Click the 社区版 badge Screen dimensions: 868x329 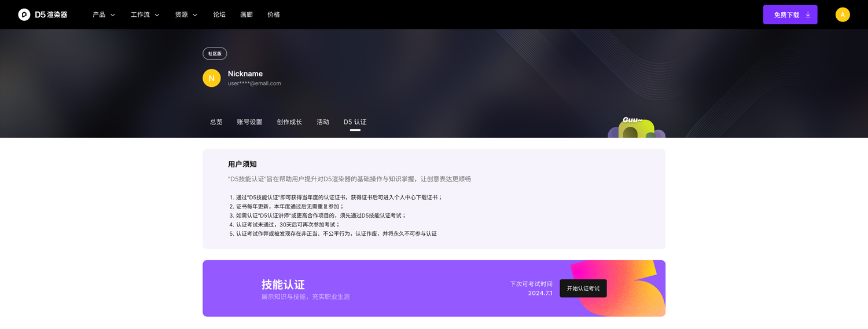pos(215,53)
